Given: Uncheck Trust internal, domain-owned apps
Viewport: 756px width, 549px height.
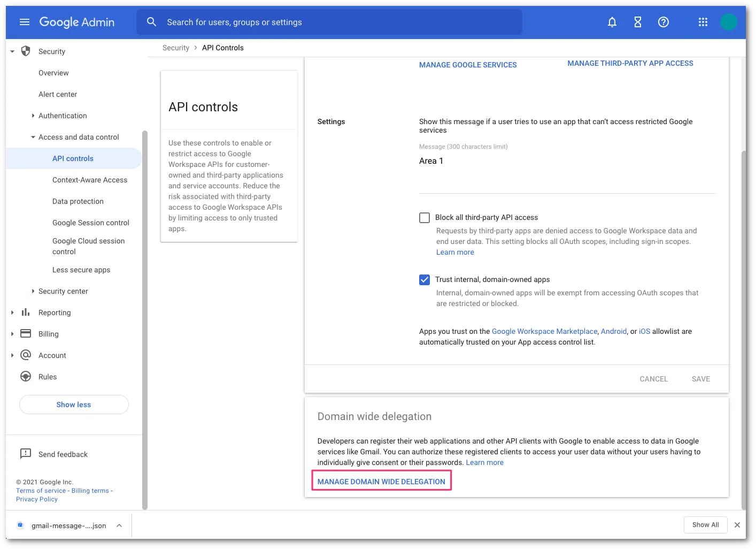Looking at the screenshot, I should pos(424,279).
